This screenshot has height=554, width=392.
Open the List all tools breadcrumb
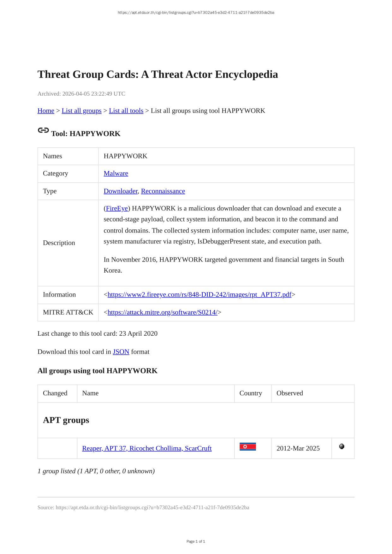click(126, 111)
